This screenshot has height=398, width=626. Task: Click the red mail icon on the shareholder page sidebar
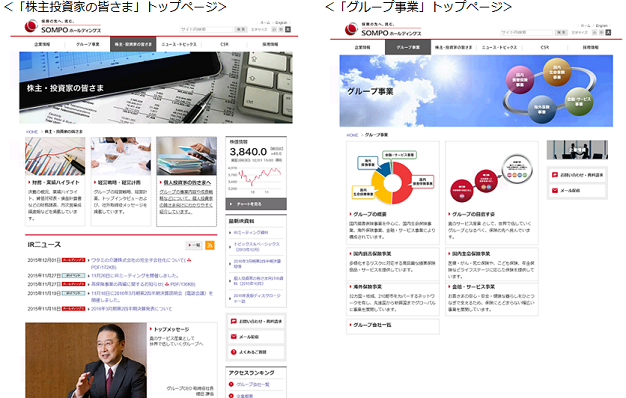coord(234,337)
